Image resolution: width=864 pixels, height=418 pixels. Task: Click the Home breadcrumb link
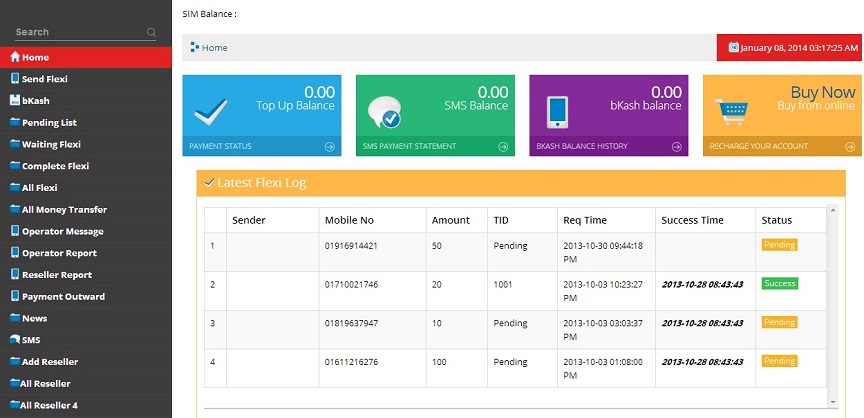click(214, 48)
